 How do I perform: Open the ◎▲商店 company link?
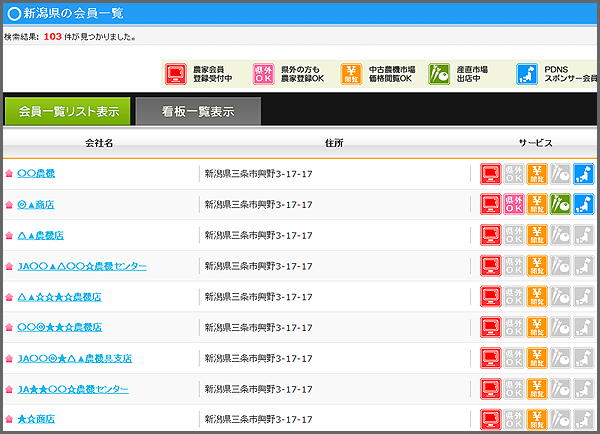click(36, 204)
